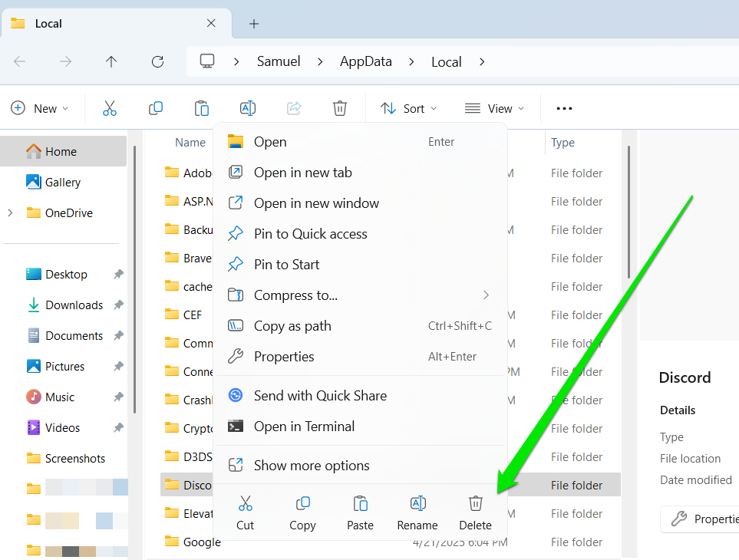Click the Copy icon in context menu
Viewport: 739px width, 560px height.
pyautogui.click(x=302, y=504)
